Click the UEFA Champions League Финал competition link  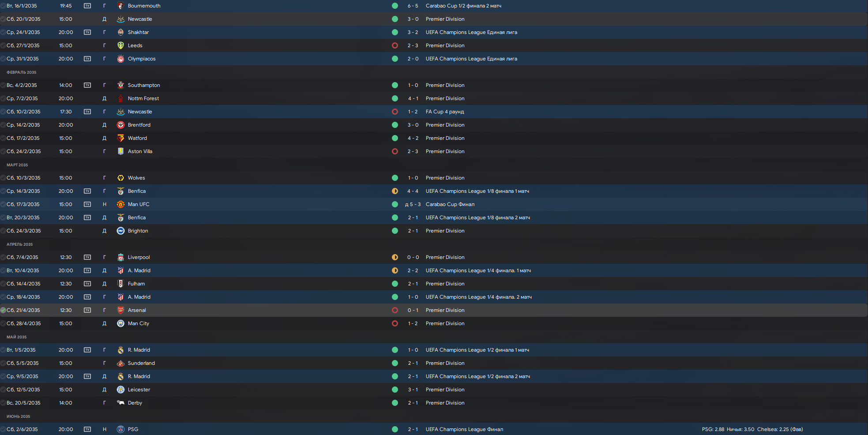tap(464, 429)
